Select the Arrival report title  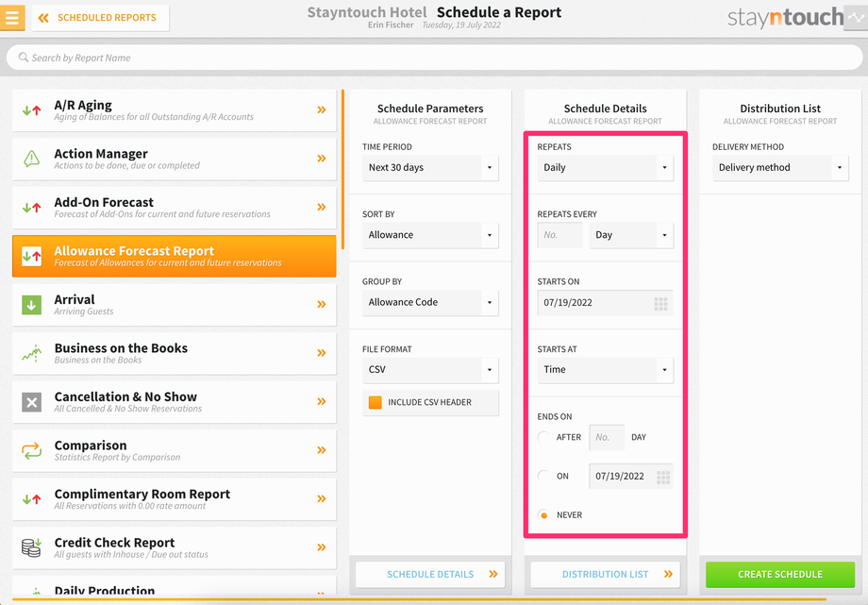pyautogui.click(x=75, y=299)
